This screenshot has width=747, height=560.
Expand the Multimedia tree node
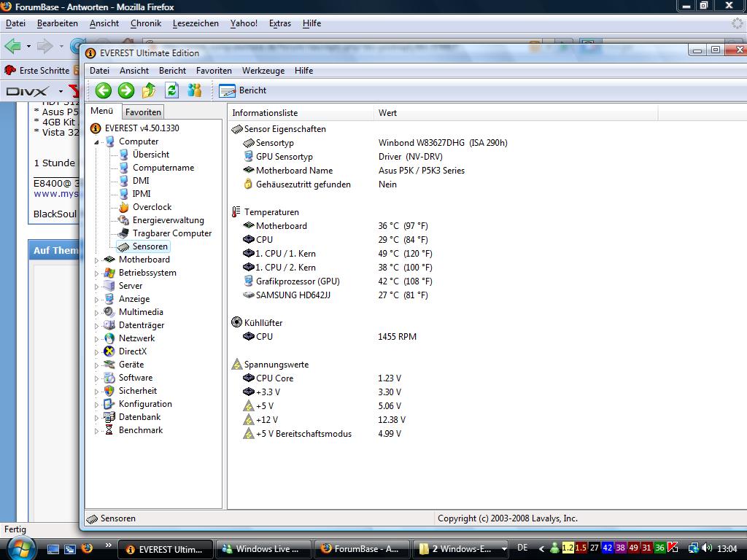(x=96, y=312)
